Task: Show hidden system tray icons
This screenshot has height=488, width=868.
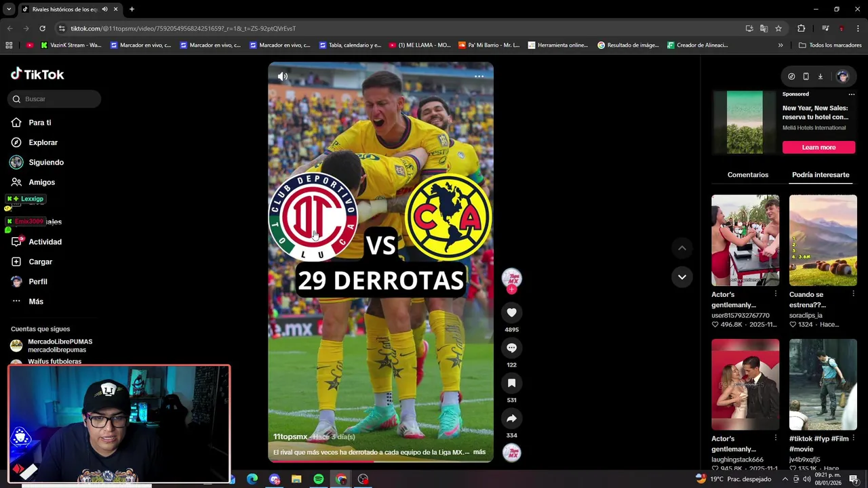Action: pyautogui.click(x=785, y=479)
